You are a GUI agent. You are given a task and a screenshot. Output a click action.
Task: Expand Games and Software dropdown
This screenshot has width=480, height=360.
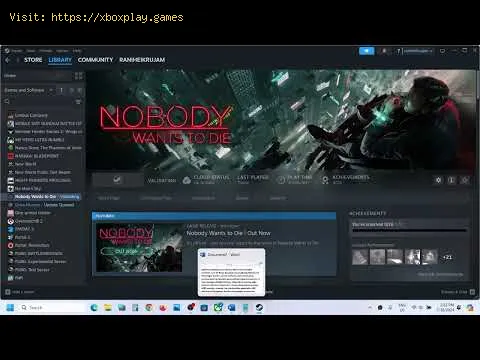click(x=51, y=90)
